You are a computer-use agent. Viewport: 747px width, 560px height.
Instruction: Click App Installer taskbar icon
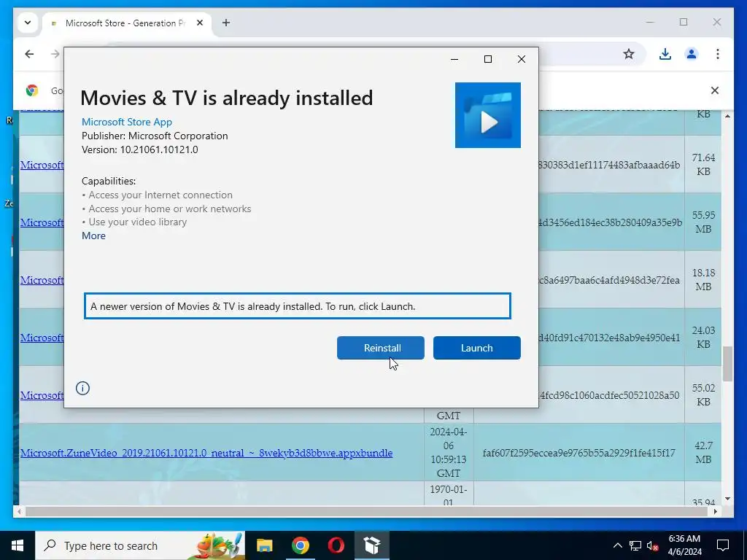click(371, 545)
